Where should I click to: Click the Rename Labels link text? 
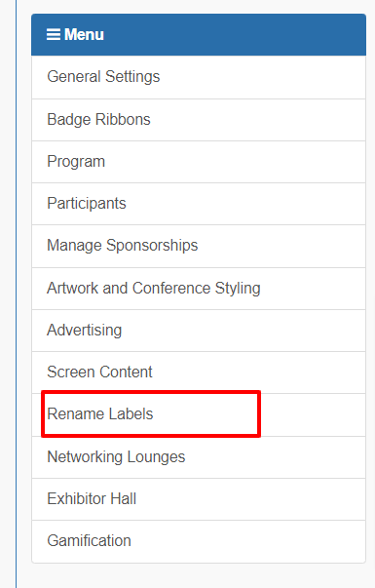point(100,414)
